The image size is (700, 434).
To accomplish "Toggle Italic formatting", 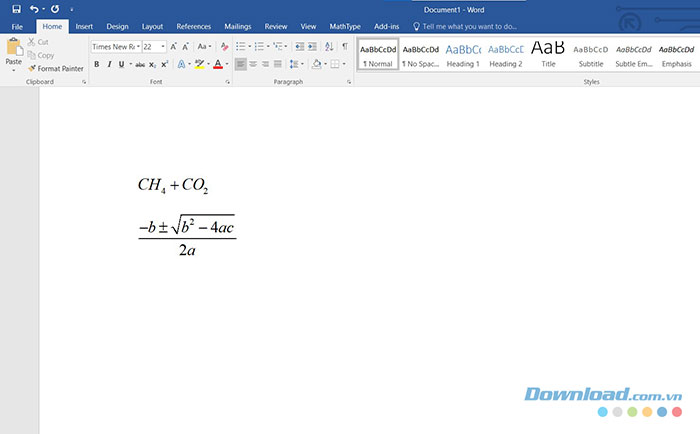I will [x=109, y=64].
